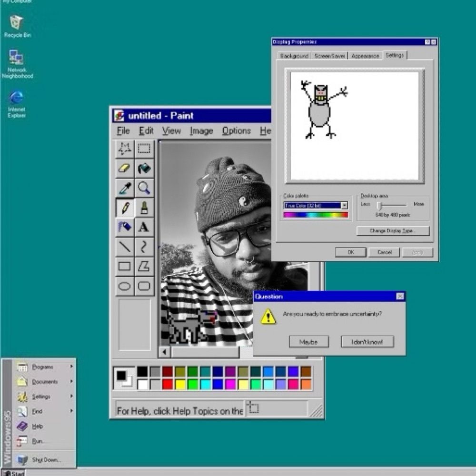Choose the magenta palette swatch
The image size is (476, 476).
tap(230, 384)
